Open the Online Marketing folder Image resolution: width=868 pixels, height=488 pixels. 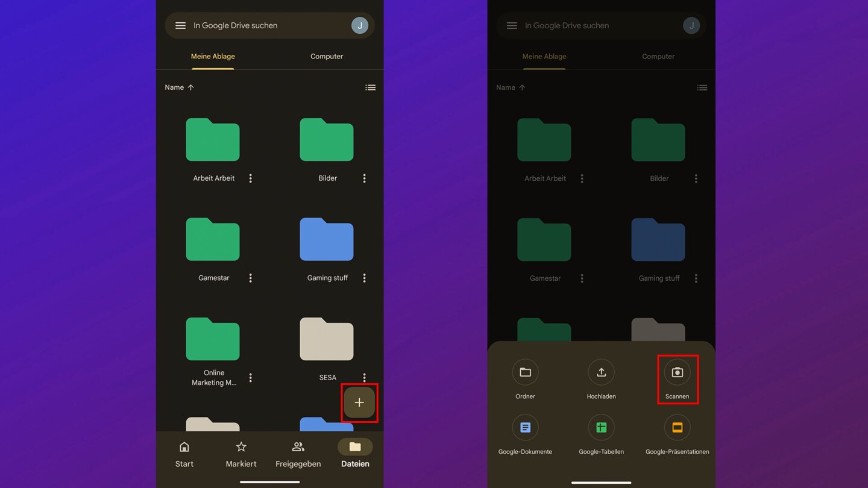click(x=213, y=339)
